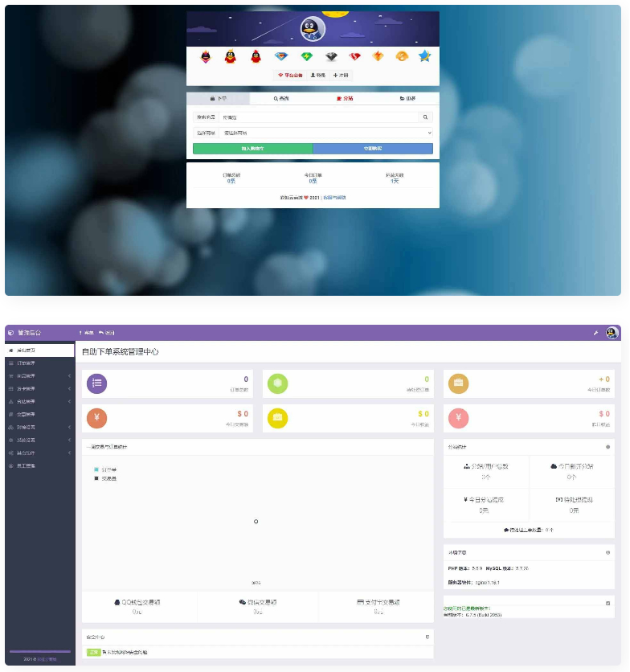The width and height of the screenshot is (630, 672).
Task: Click the pink yen circle icon
Action: (458, 418)
